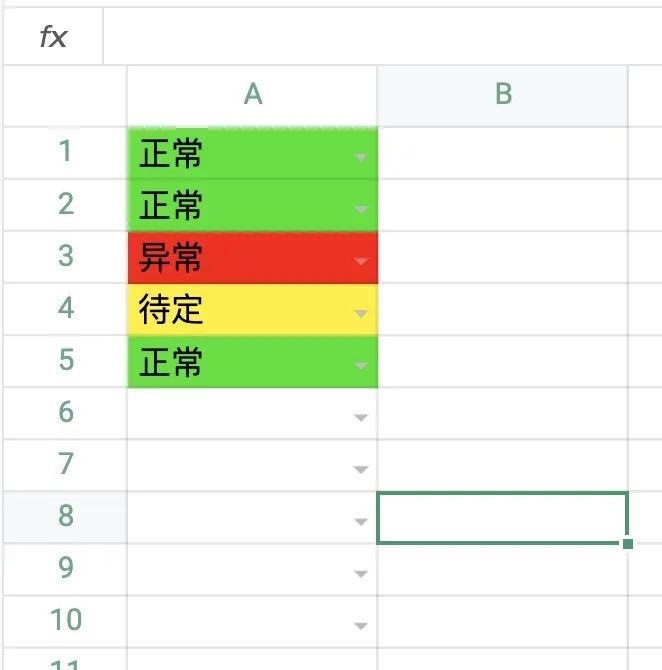Select column A header
The height and width of the screenshot is (670, 662).
pos(253,96)
